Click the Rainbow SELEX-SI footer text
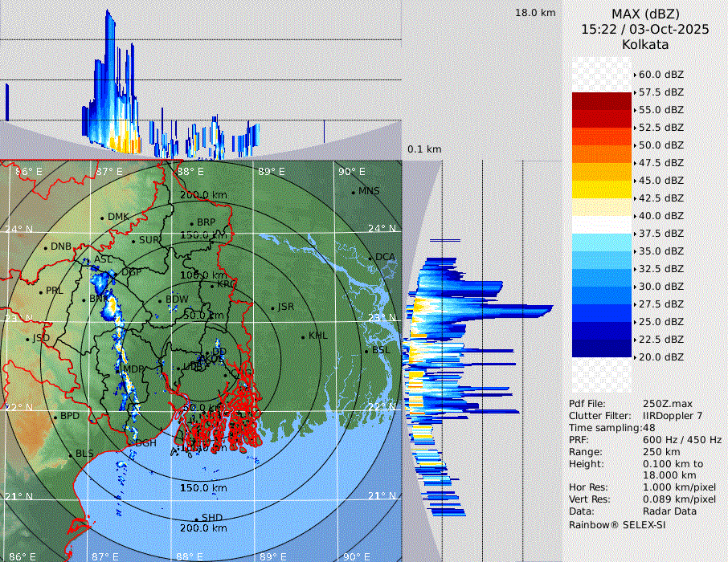 click(x=617, y=524)
